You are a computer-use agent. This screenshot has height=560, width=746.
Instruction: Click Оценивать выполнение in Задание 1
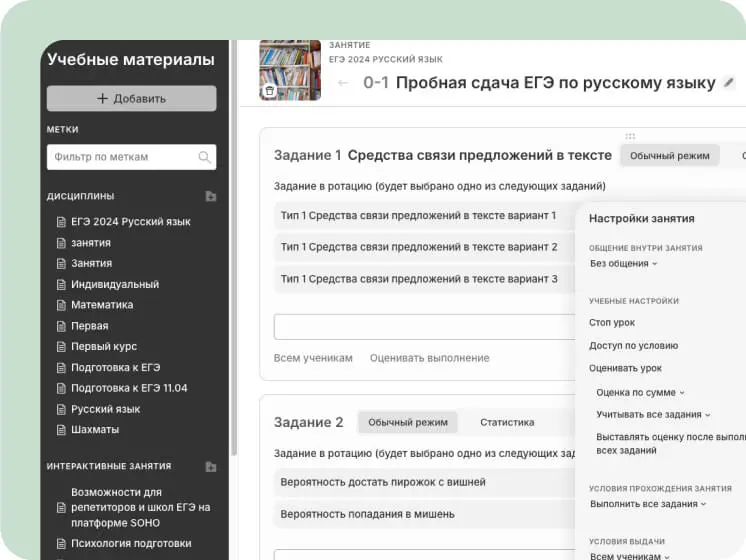[430, 358]
